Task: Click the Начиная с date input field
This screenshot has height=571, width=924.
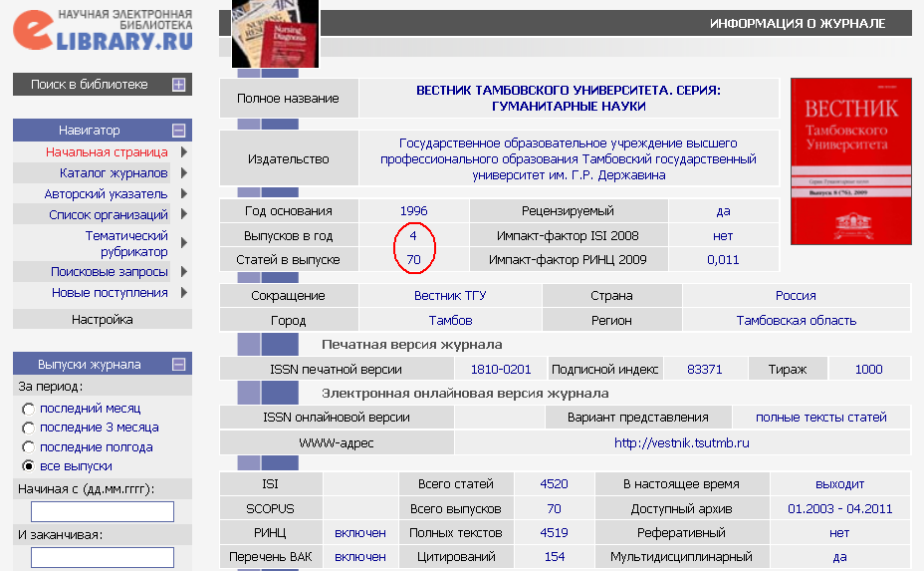Action: 103,511
